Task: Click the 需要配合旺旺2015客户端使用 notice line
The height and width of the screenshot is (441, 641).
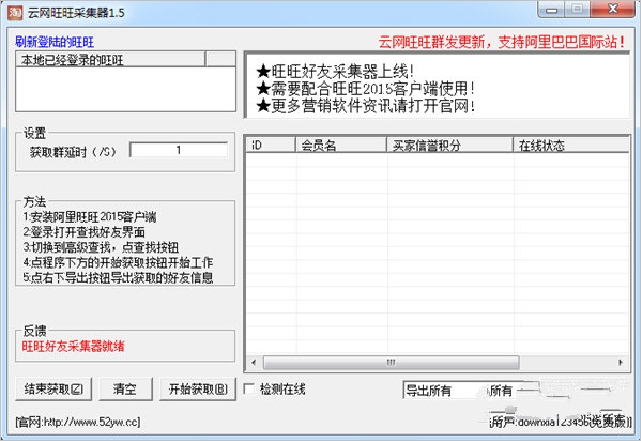Action: 365,89
